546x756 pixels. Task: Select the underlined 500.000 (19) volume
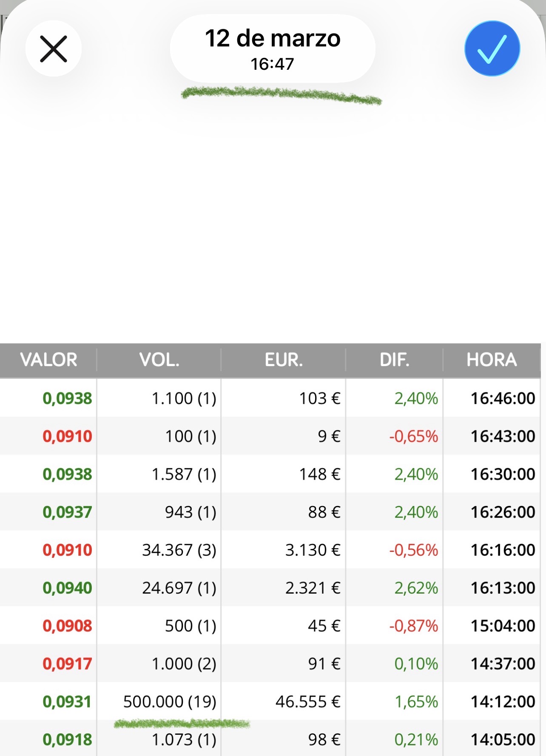(170, 702)
